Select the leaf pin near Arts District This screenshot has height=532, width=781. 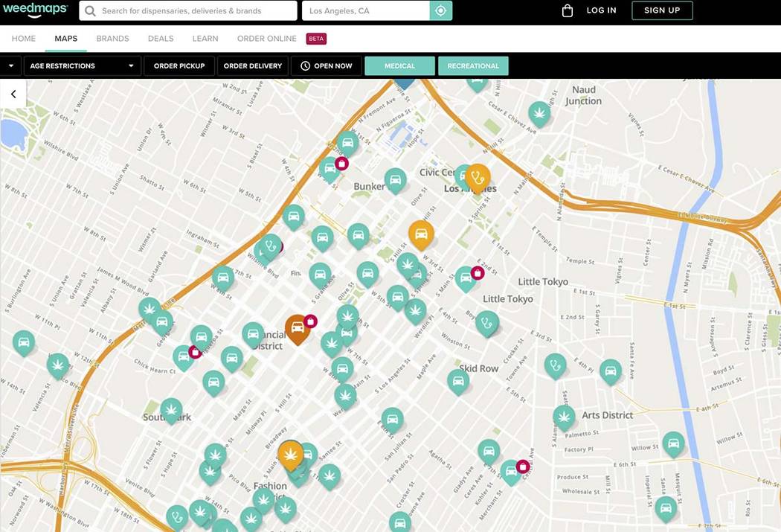(564, 416)
